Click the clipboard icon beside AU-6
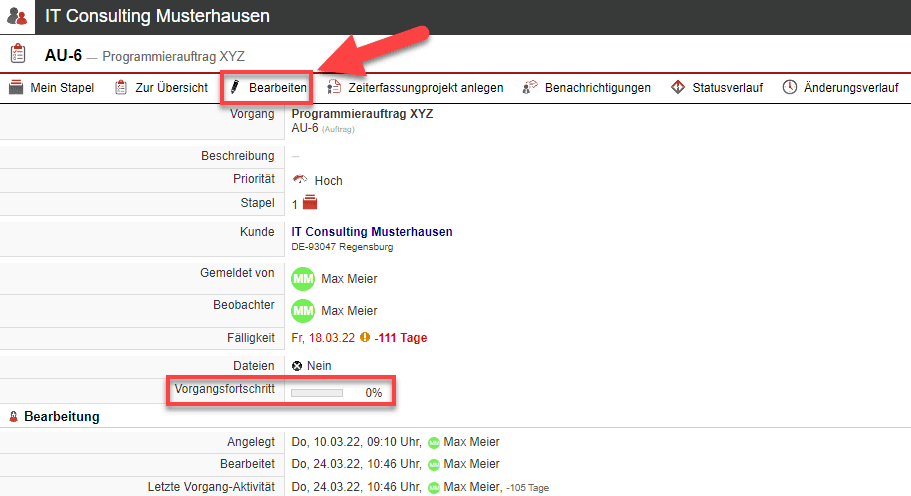 coord(18,54)
